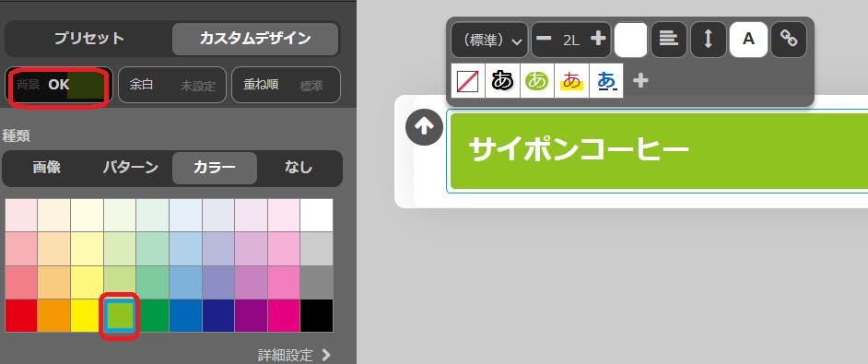Viewport: 868px width, 364px height.
Task: Apply green circled あ text style
Action: 537,81
